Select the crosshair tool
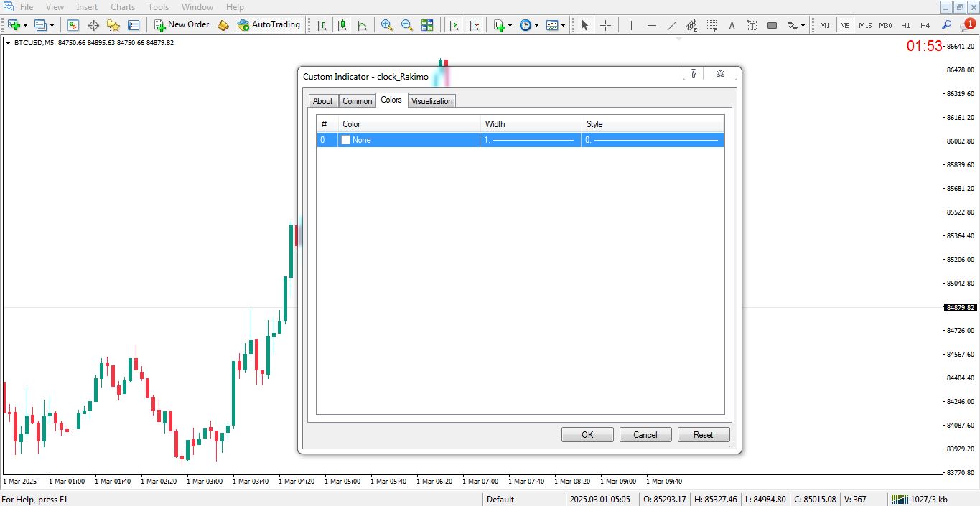980x506 pixels. click(x=605, y=25)
